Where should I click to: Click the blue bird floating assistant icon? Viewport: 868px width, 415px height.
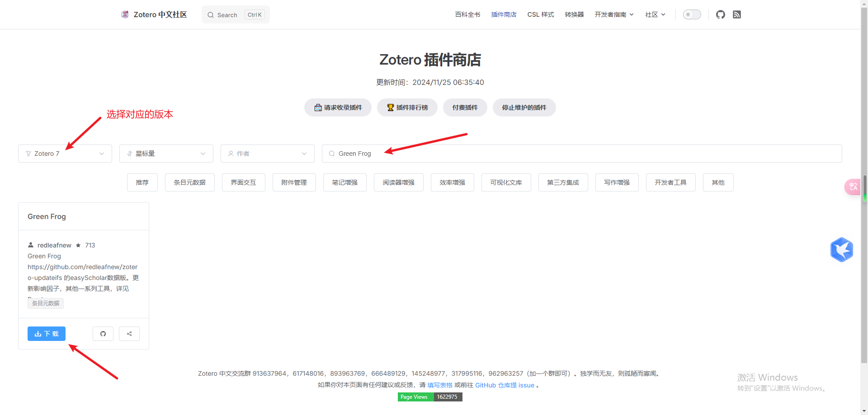pos(841,250)
